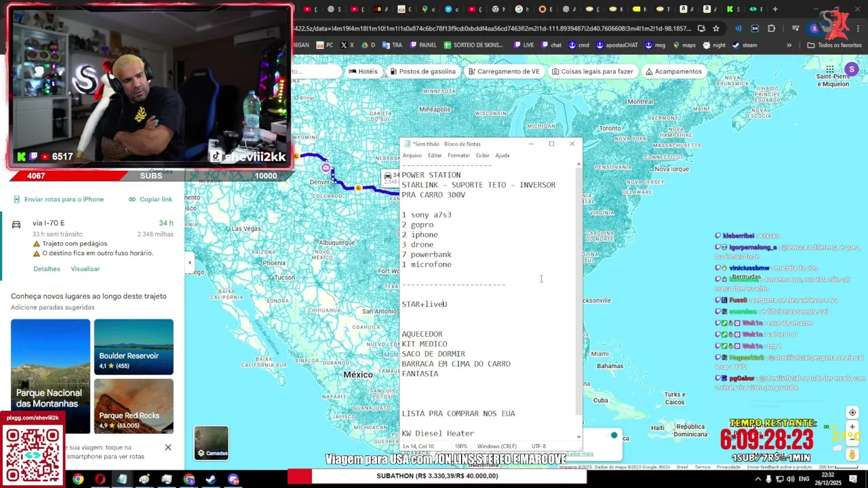Bookmark page with the star icon
The height and width of the screenshot is (488, 868).
pyautogui.click(x=716, y=28)
